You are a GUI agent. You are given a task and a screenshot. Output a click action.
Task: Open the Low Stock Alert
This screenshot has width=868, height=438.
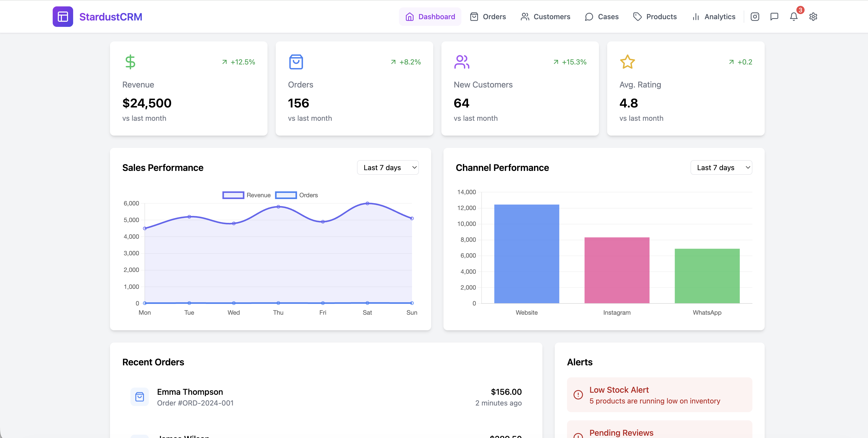point(660,395)
